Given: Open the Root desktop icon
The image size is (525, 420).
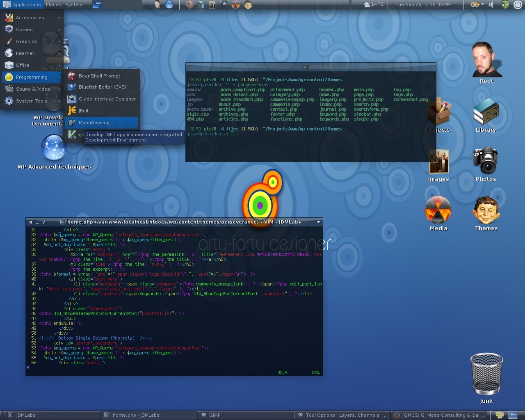Looking at the screenshot, I should pyautogui.click(x=486, y=62).
